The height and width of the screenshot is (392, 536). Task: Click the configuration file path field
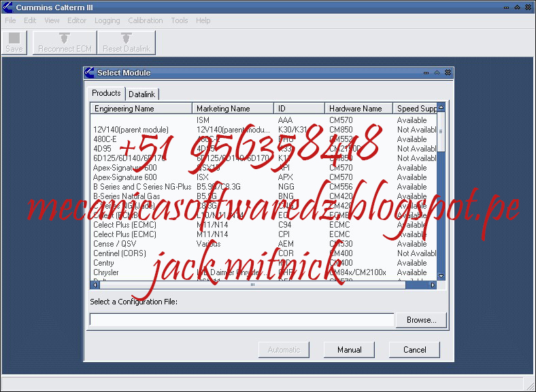pos(241,320)
